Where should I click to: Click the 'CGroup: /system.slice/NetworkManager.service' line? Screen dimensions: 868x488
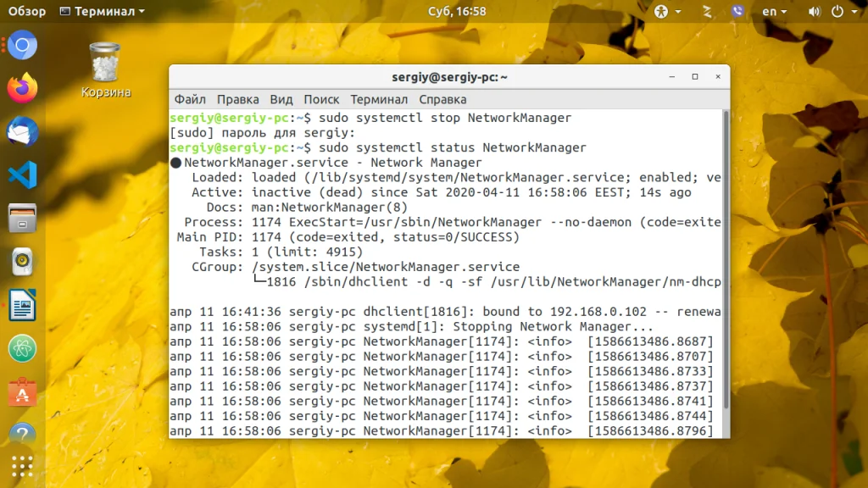tap(355, 267)
